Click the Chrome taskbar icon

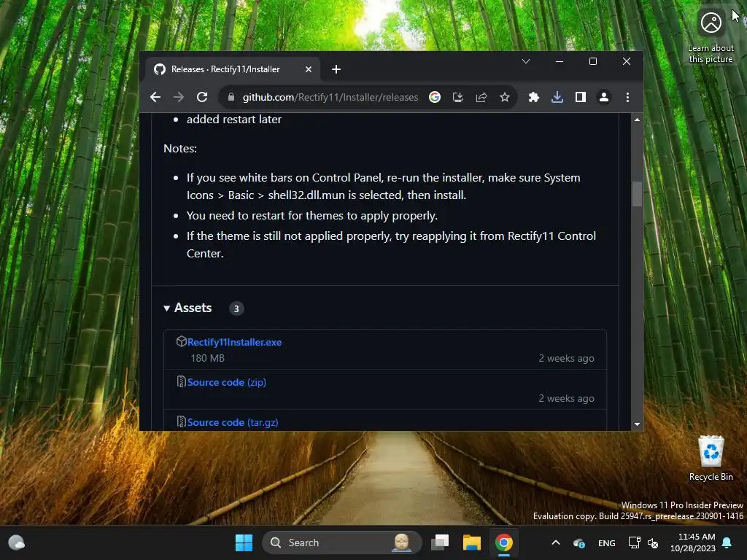coord(503,542)
